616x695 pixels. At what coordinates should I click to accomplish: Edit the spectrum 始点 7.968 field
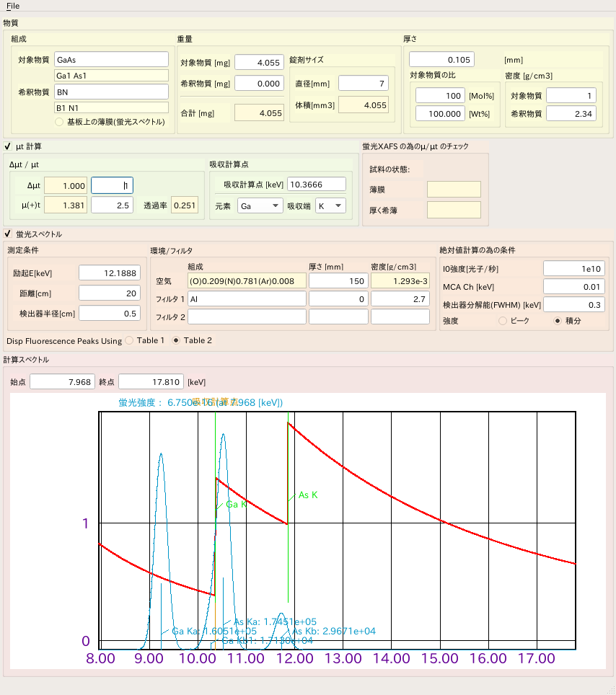[x=62, y=381]
